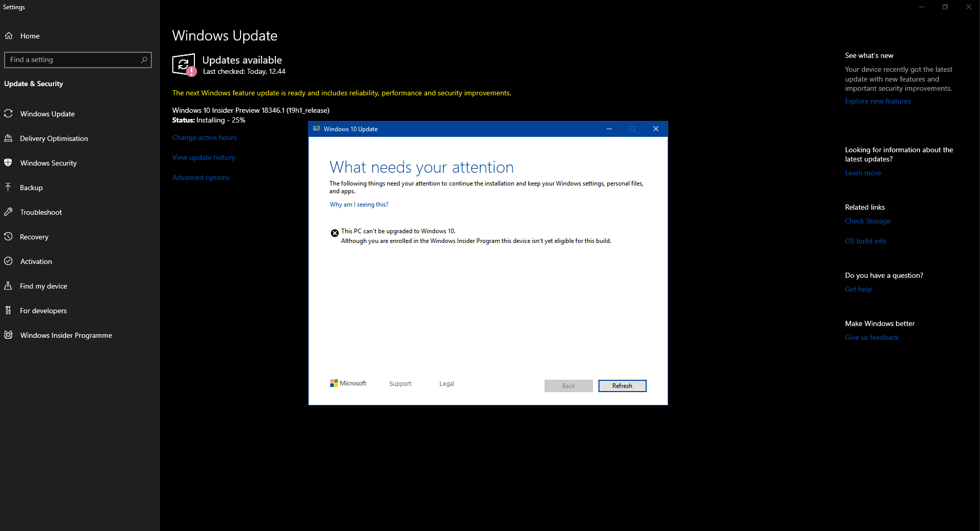Click the Find a setting search box

click(x=78, y=60)
